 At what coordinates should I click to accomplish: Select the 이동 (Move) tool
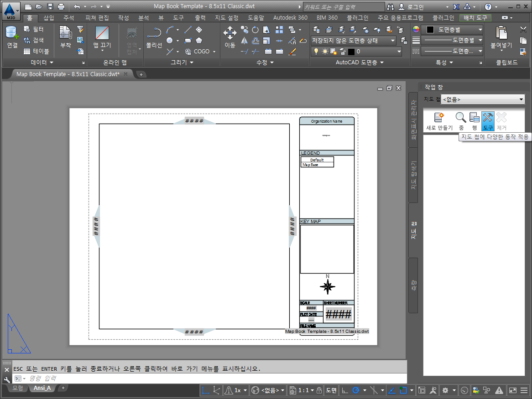click(x=229, y=37)
